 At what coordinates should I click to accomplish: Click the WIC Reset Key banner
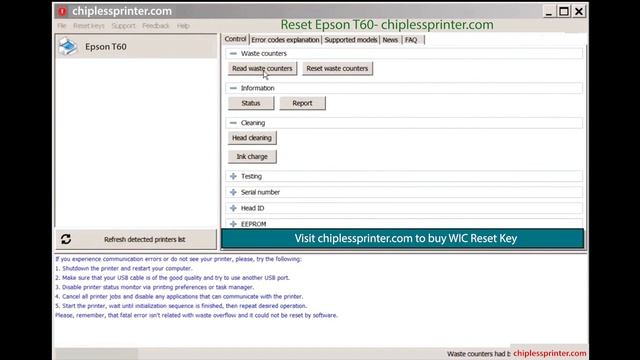402,238
